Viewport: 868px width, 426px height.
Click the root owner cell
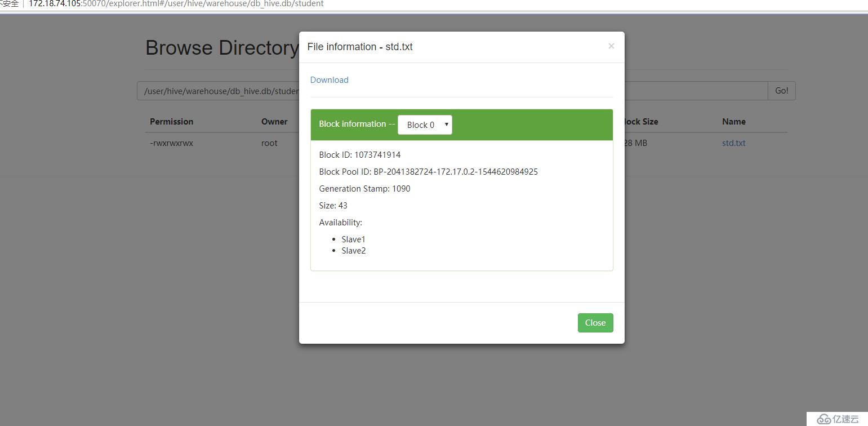pyautogui.click(x=269, y=143)
